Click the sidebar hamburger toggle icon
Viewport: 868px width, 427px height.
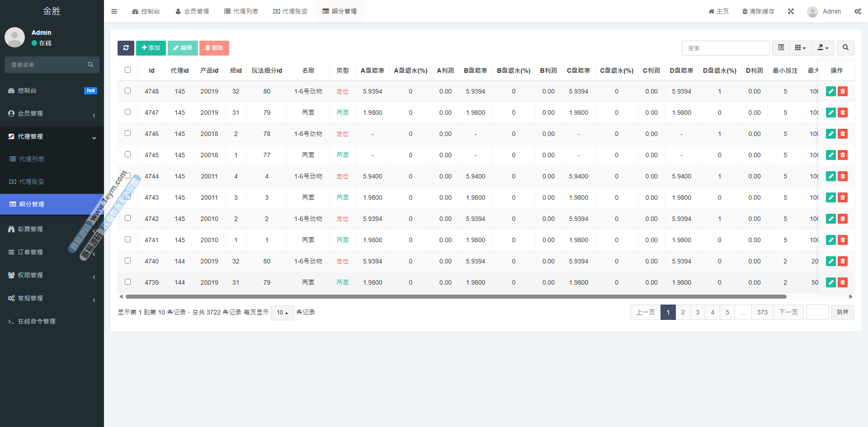click(x=114, y=11)
